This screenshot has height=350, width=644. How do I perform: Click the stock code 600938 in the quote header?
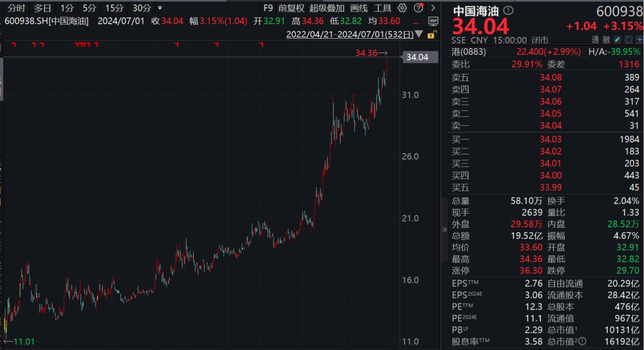click(620, 11)
